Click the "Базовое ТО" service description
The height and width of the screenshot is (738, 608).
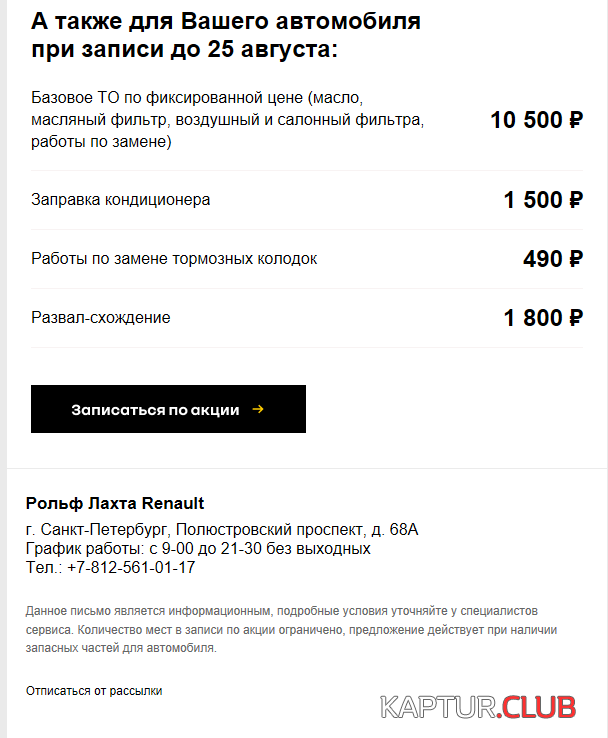(230, 120)
